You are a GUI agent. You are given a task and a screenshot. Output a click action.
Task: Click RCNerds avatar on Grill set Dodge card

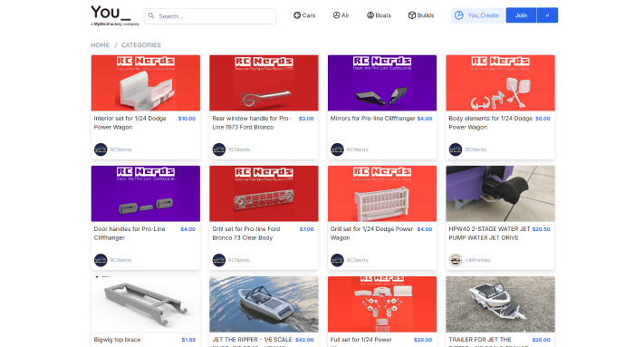(337, 260)
